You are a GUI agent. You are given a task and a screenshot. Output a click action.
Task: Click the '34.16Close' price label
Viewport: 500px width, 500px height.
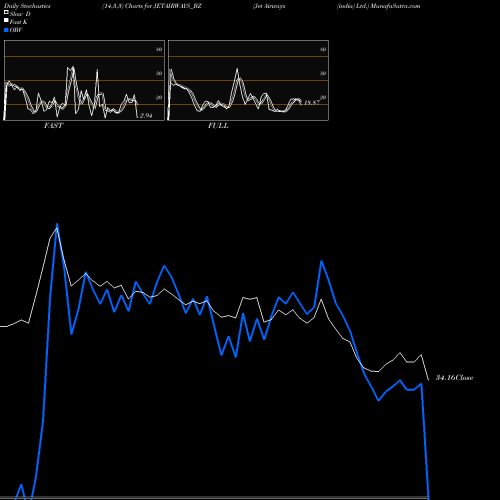[x=454, y=378]
